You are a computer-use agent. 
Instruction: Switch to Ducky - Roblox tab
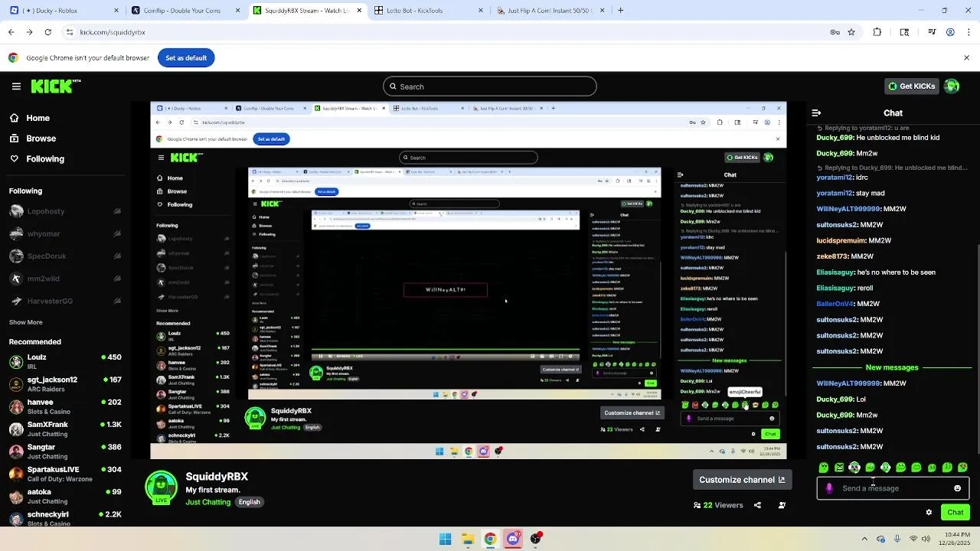click(x=65, y=11)
